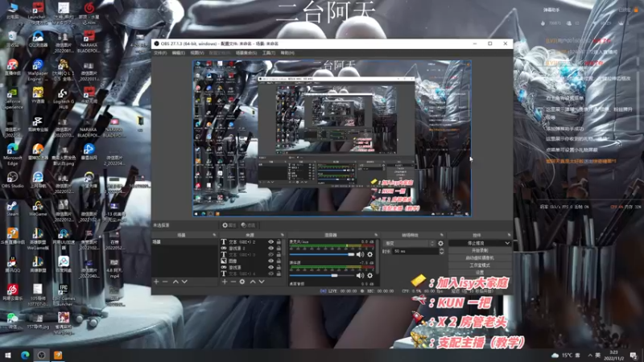Toggle visibility of 文本 (GDI+) 2 source
Viewport: 644px width, 362px height.
point(270,242)
